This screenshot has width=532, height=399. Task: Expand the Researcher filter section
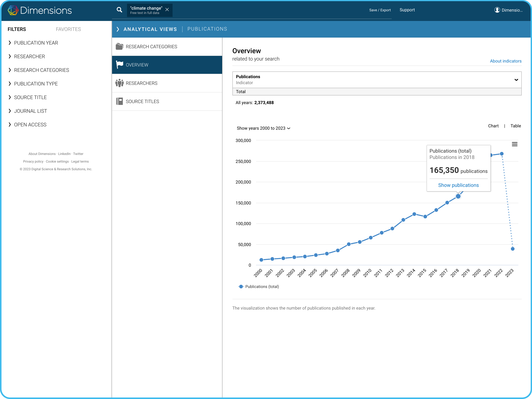(29, 56)
